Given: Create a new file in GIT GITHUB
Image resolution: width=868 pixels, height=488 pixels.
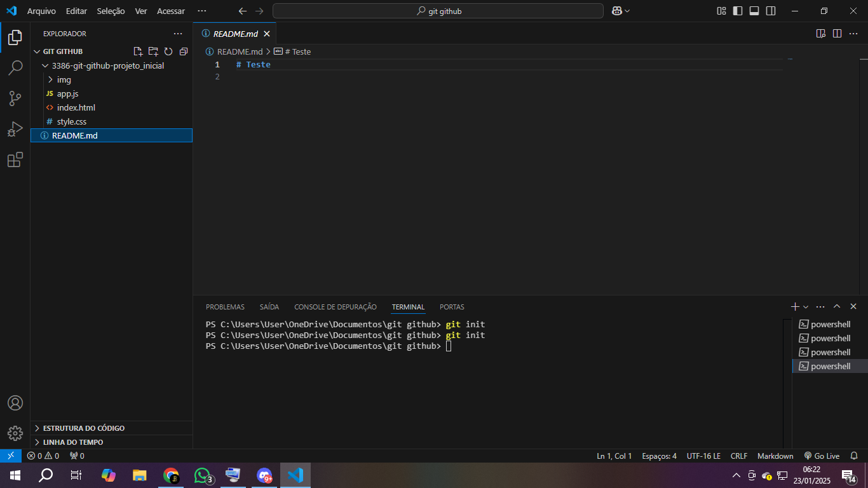Looking at the screenshot, I should [x=138, y=51].
